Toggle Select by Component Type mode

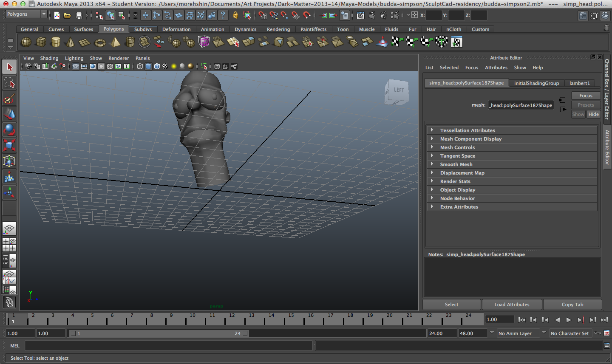point(122,15)
